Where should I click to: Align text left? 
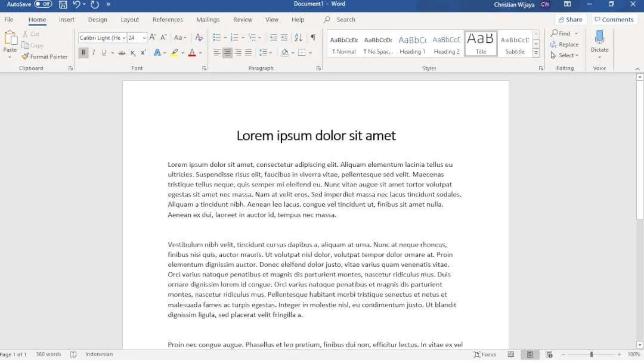tap(217, 52)
